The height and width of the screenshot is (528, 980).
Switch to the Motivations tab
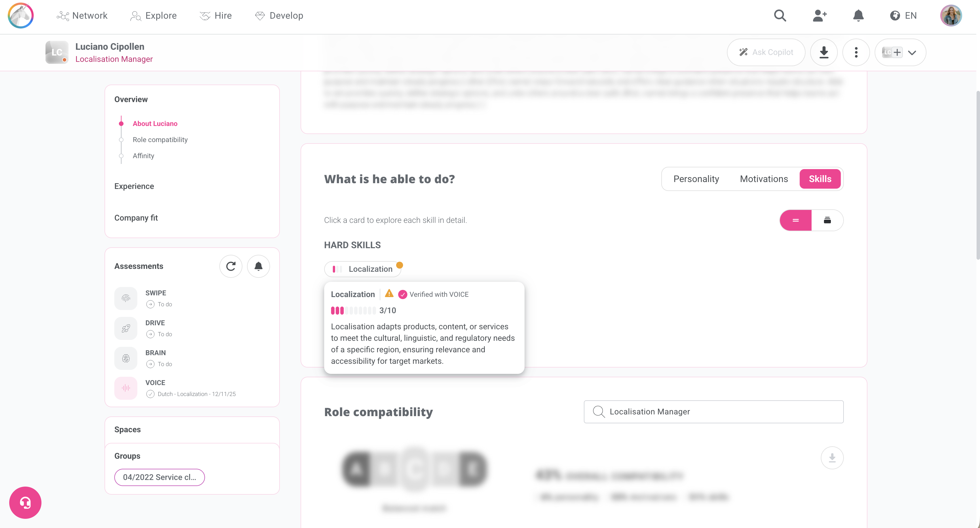(x=764, y=179)
